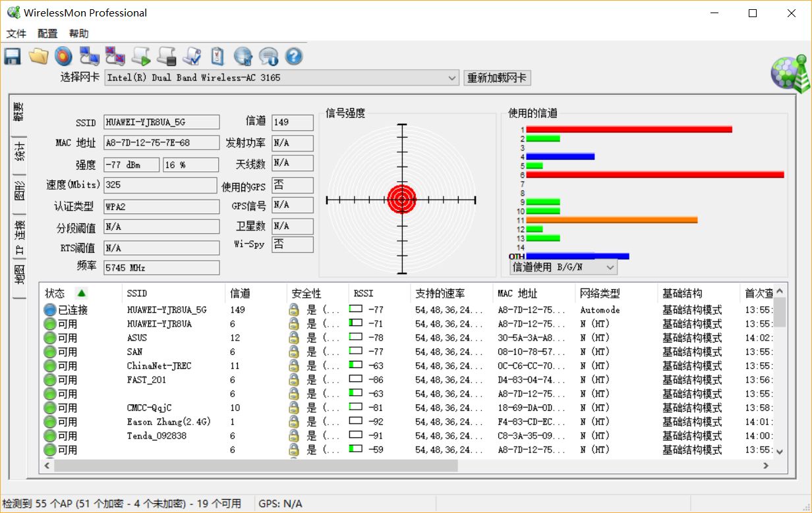Screen dimensions: 812x513
Task: Switch to the IP 连接 side tab
Action: [x=19, y=237]
